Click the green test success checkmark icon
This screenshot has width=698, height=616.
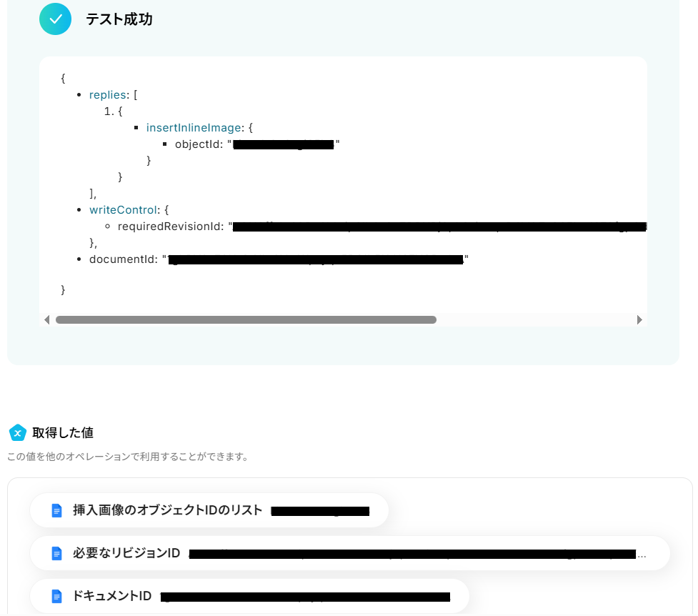point(55,19)
